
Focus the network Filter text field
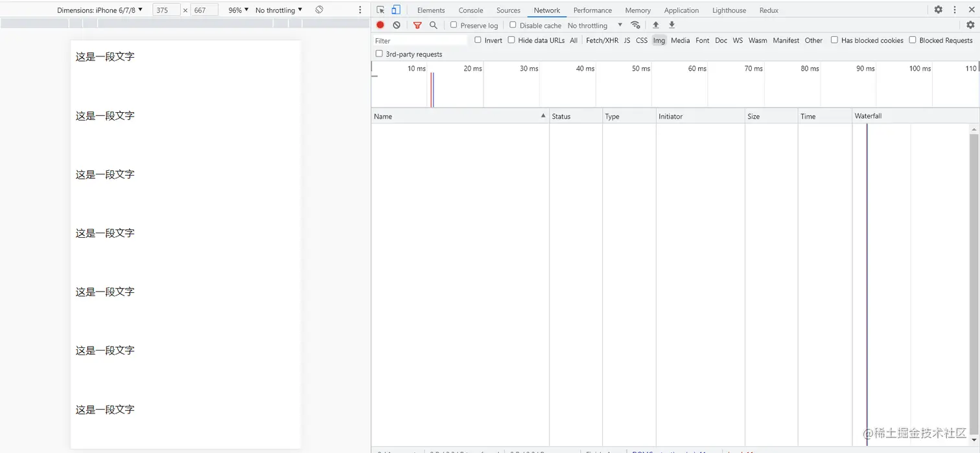(421, 40)
